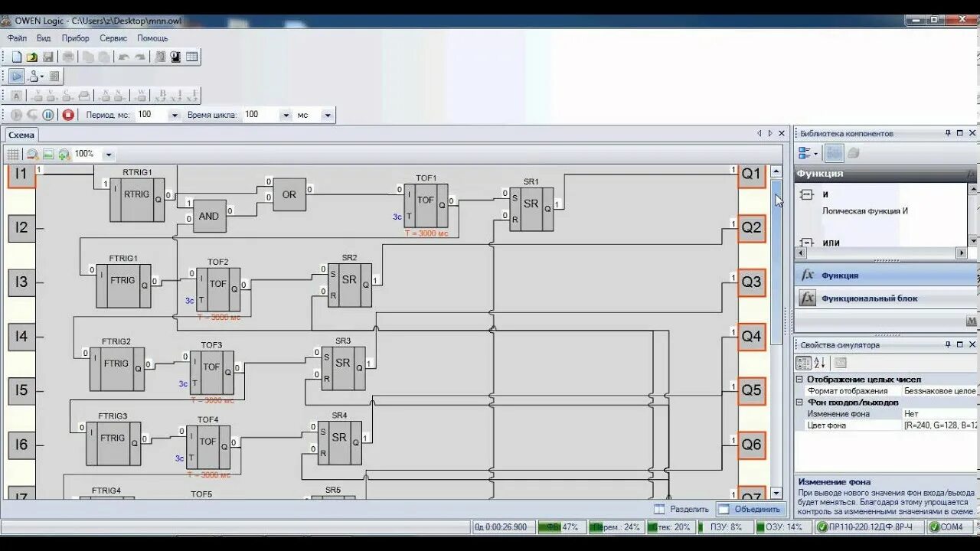
Task: Click the zoom magnifier icon above the schema
Action: click(31, 153)
